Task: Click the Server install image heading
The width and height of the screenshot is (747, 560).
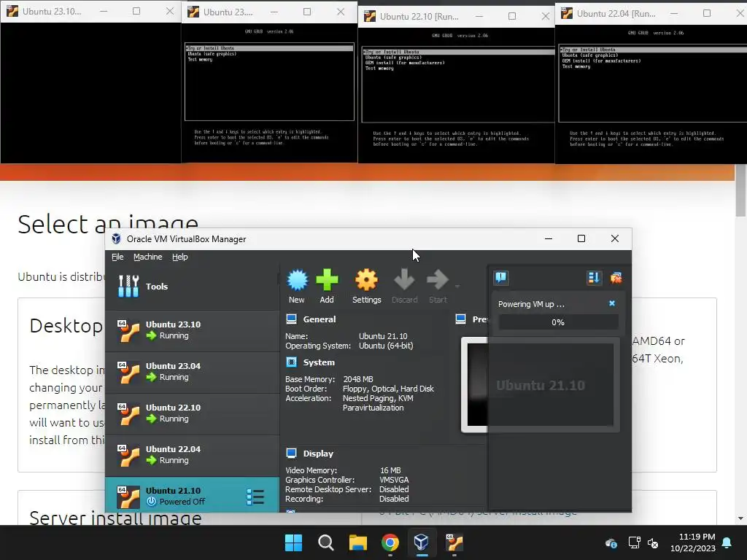Action: coord(115,518)
